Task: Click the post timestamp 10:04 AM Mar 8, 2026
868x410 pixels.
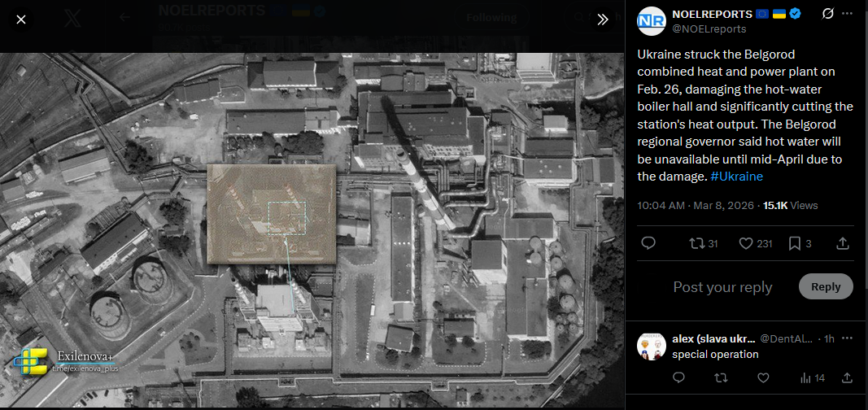Action: pos(696,205)
